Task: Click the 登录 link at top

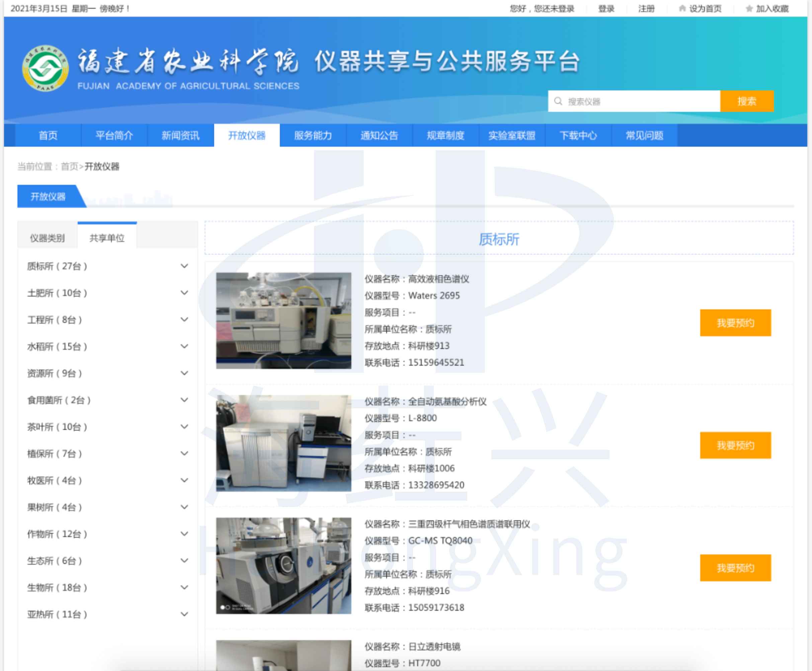Action: point(606,8)
